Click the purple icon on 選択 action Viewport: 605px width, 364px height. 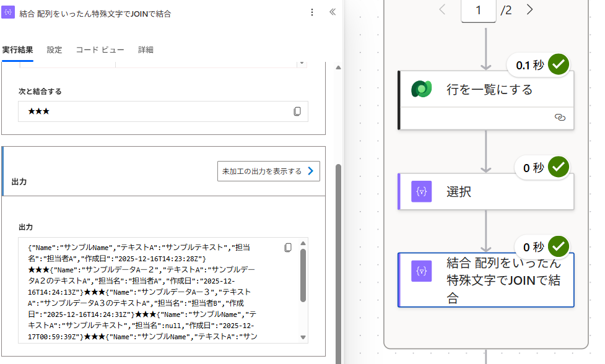point(422,192)
